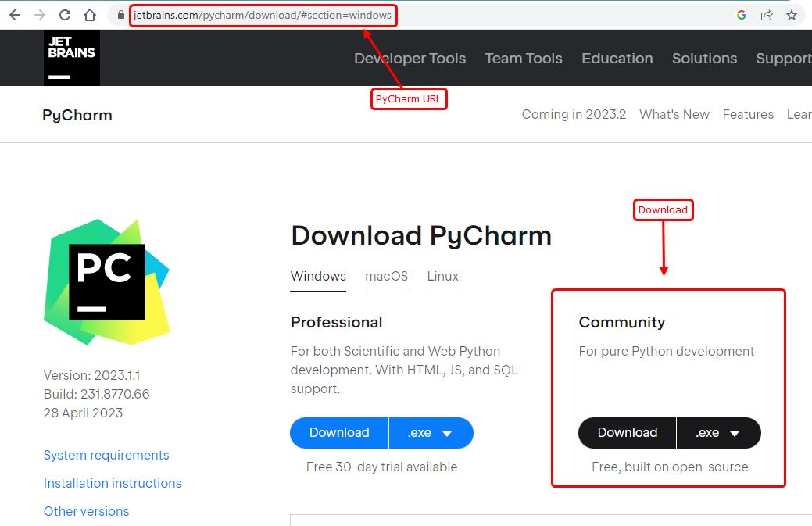Screen dimensions: 812x526
Task: Click the 'Professional' edition heading
Action: tap(336, 323)
